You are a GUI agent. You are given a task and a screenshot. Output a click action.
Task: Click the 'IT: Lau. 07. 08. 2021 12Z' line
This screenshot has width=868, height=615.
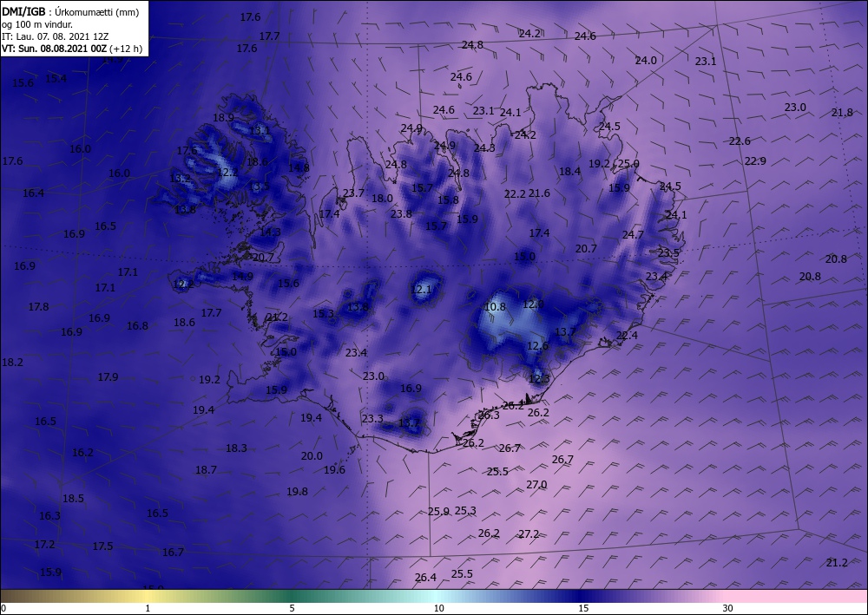point(56,36)
